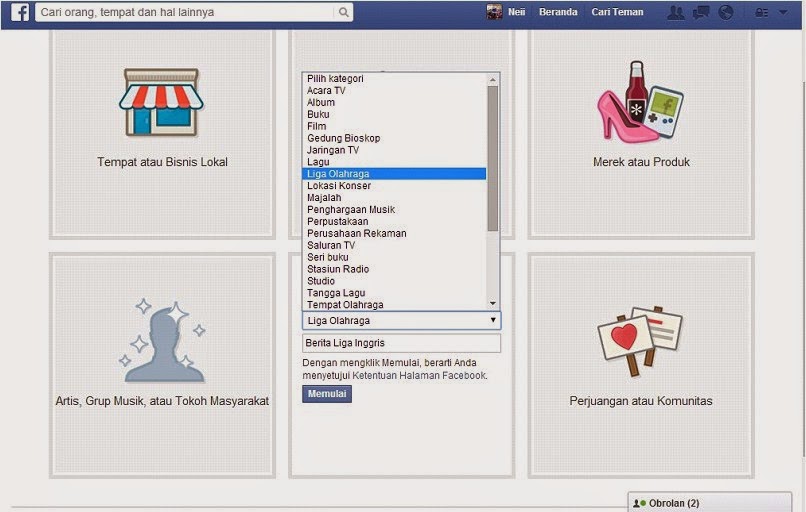
Task: Choose Majalah from category list
Action: (394, 197)
